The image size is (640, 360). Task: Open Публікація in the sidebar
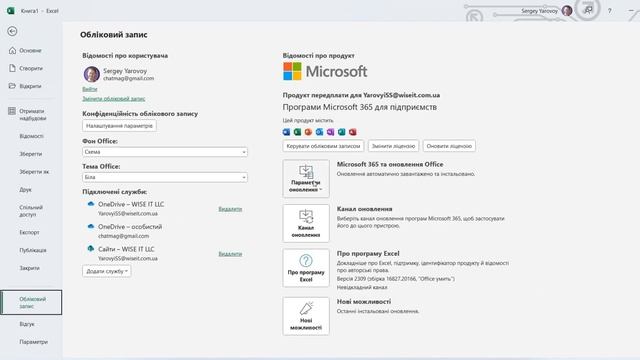click(x=33, y=250)
